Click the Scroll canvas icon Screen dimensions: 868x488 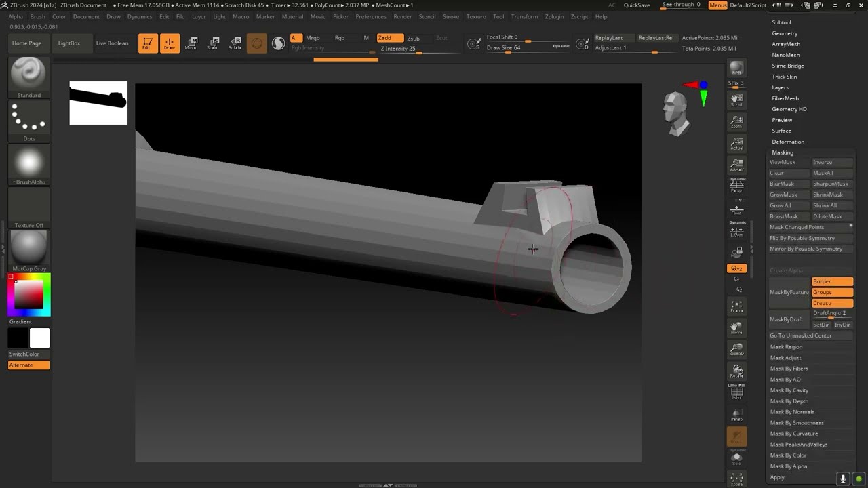point(736,100)
